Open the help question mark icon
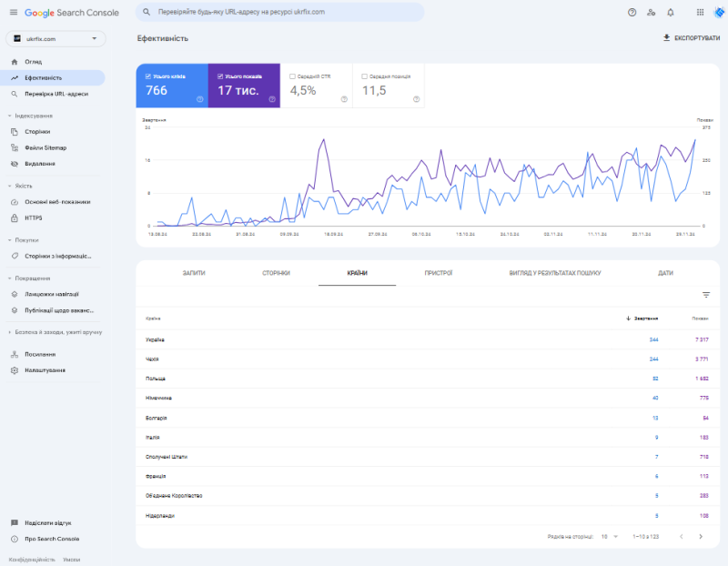The width and height of the screenshot is (728, 566). click(x=633, y=12)
